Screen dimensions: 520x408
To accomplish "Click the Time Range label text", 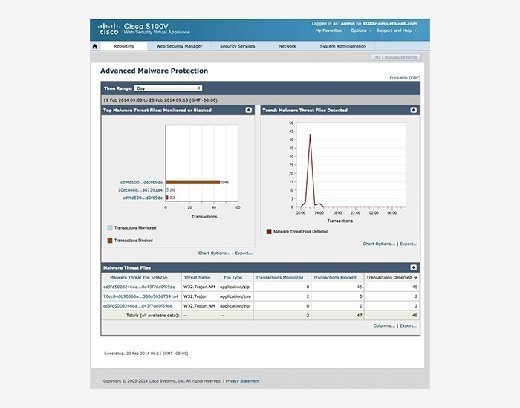I will point(118,88).
